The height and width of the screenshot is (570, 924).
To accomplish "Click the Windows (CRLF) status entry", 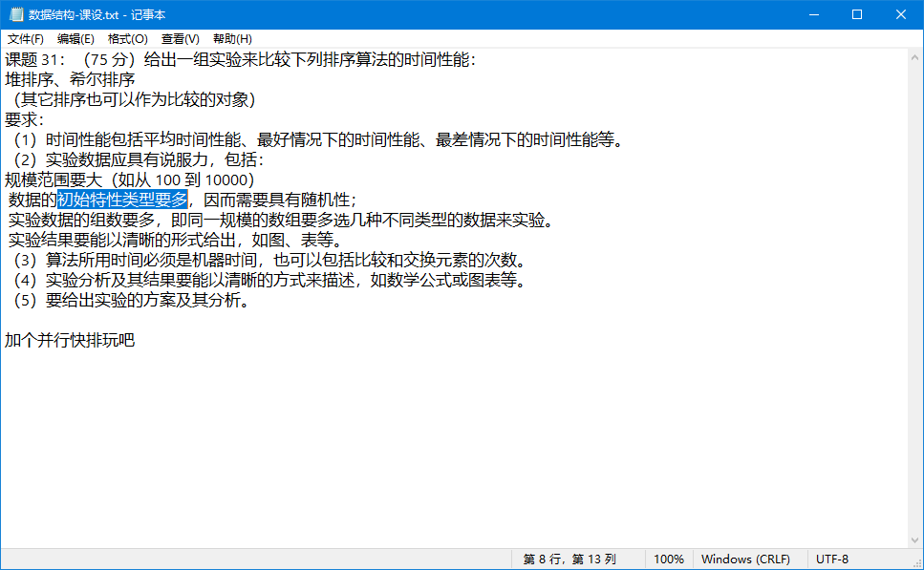I will pos(745,559).
